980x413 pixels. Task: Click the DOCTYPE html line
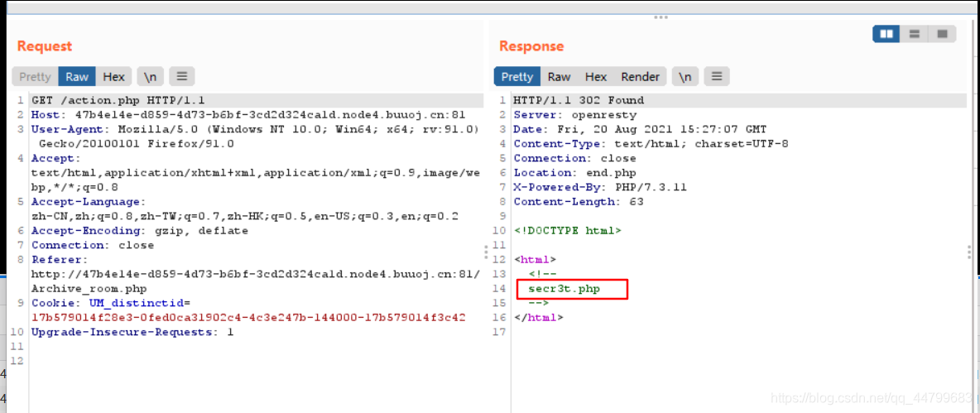click(568, 231)
